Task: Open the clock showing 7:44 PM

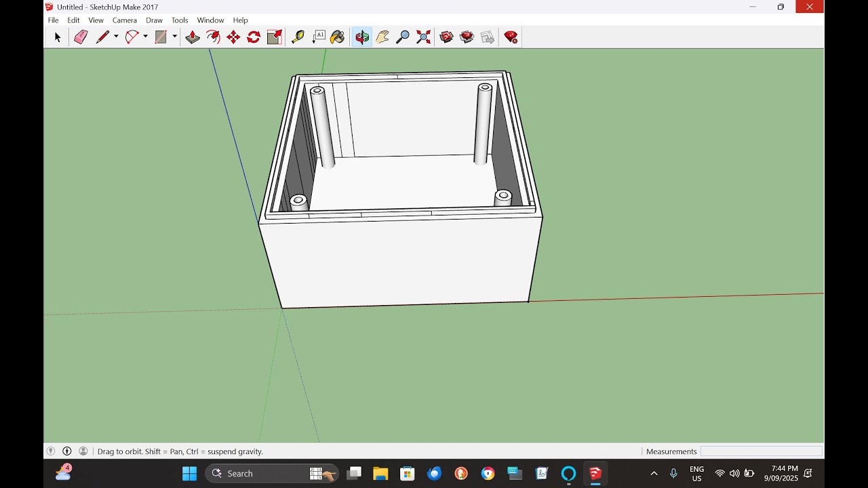Action: tap(781, 473)
